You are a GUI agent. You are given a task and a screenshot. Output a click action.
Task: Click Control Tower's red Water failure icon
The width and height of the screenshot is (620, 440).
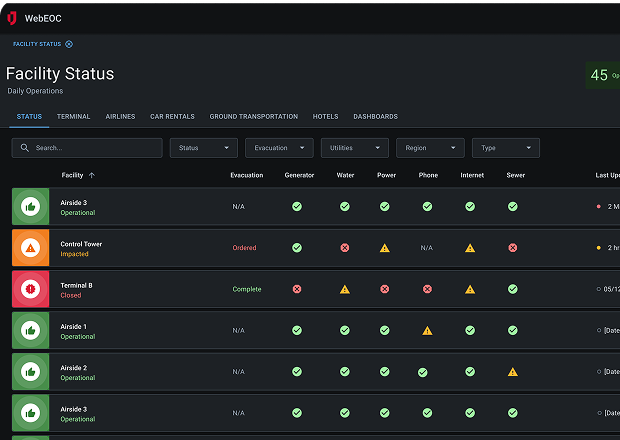tap(344, 248)
